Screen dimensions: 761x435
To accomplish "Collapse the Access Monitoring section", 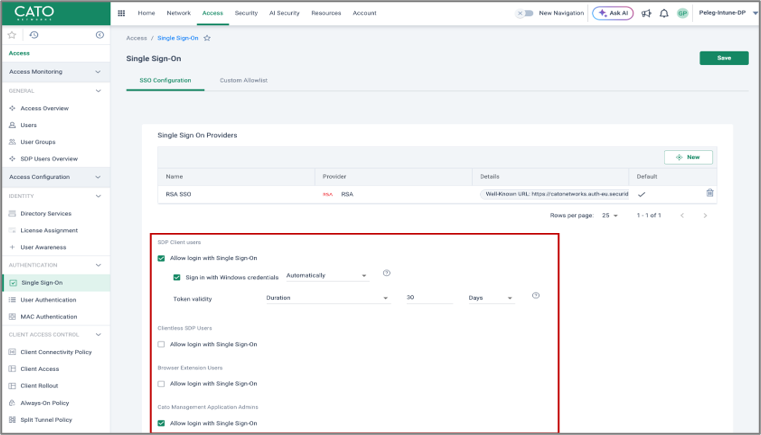I will point(98,72).
